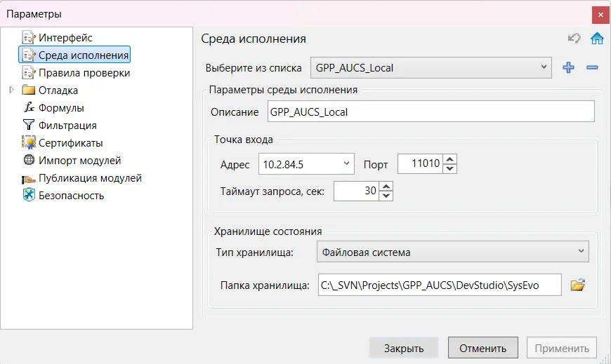Click the Закрыть button

tap(404, 348)
